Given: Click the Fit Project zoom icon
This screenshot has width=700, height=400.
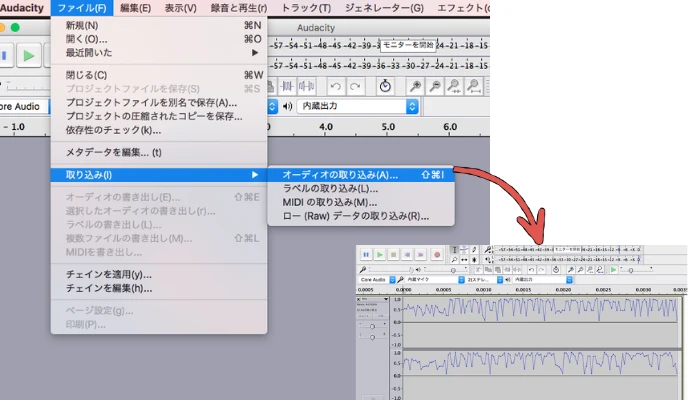Looking at the screenshot, I should coord(474,86).
